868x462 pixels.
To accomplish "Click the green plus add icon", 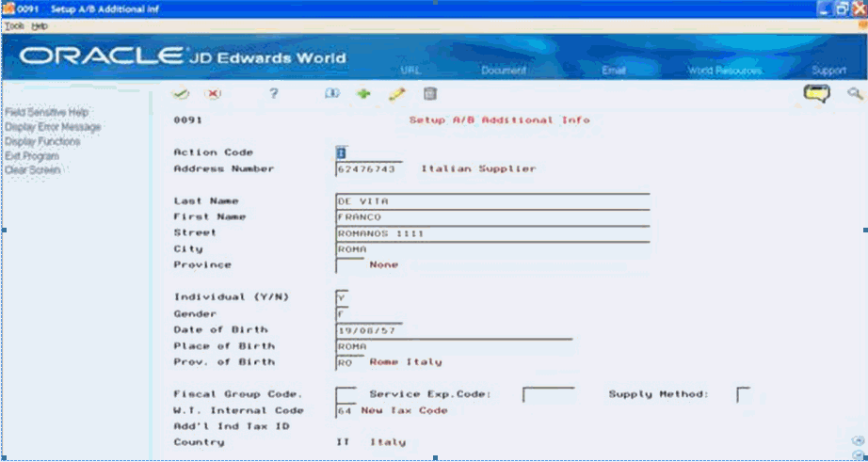I will click(x=363, y=95).
